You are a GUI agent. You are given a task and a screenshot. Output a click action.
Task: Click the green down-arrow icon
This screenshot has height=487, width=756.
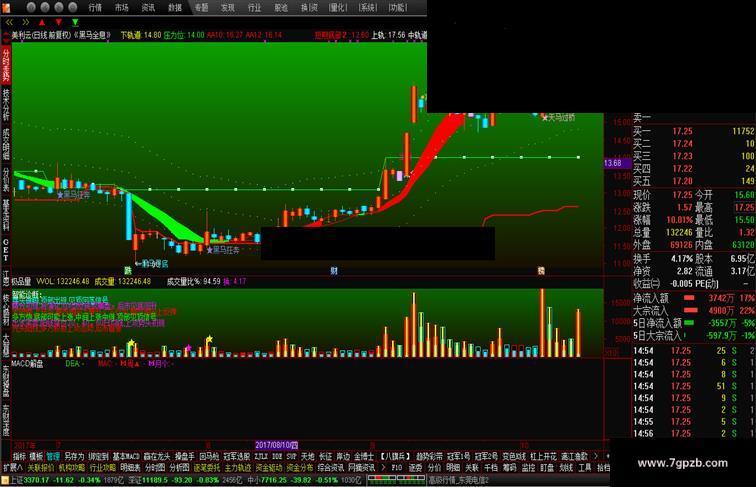click(x=75, y=22)
